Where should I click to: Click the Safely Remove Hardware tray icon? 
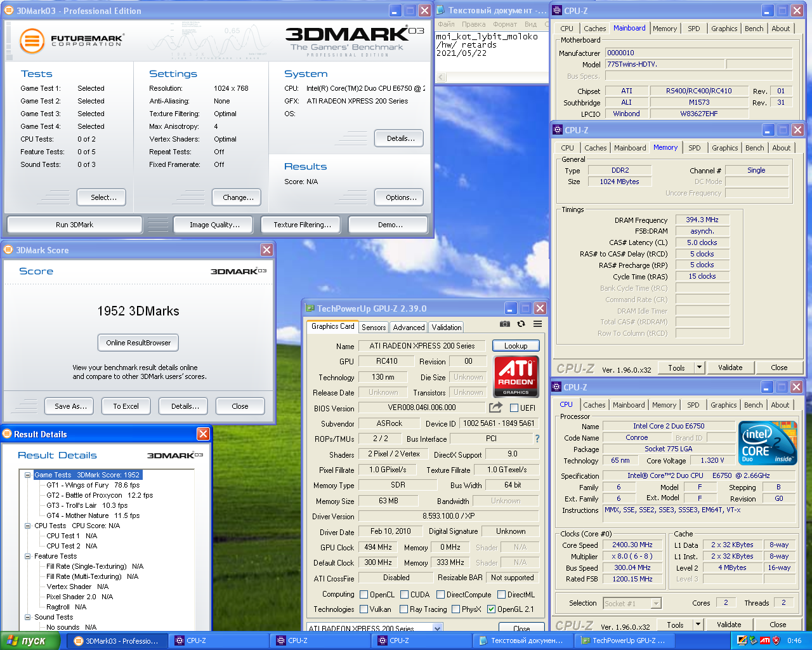[753, 640]
